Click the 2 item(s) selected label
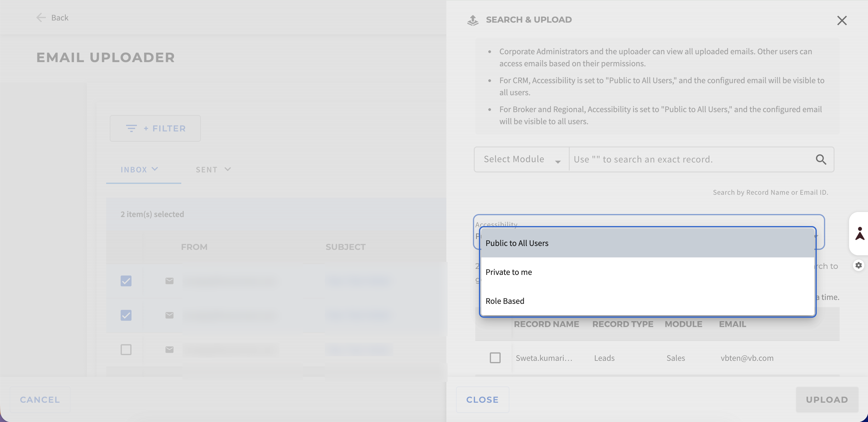The height and width of the screenshot is (422, 868). [x=152, y=214]
